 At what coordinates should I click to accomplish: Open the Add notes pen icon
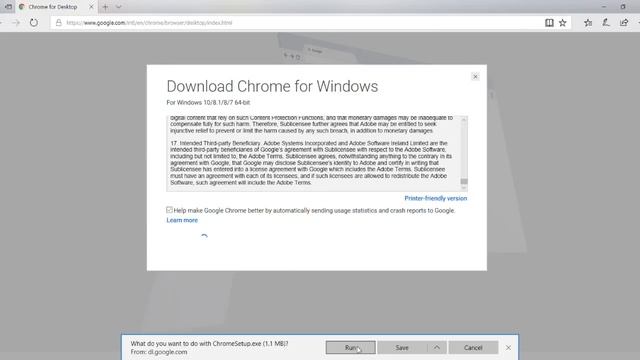pos(606,23)
